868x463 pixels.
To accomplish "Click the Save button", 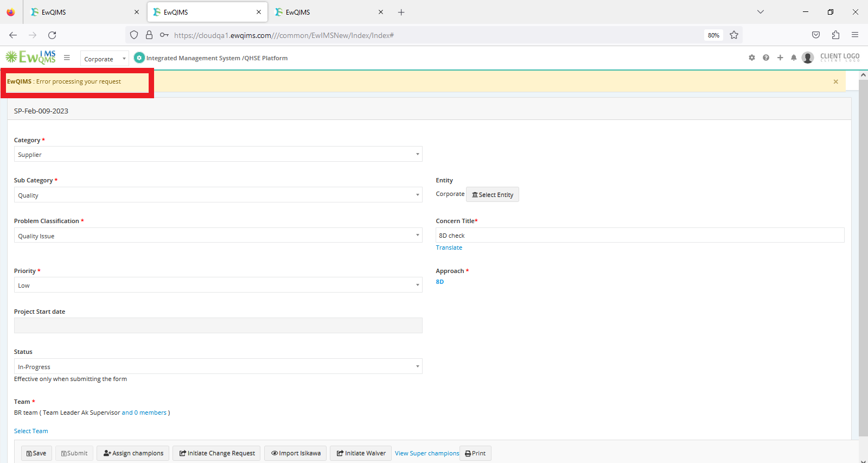I will point(36,453).
